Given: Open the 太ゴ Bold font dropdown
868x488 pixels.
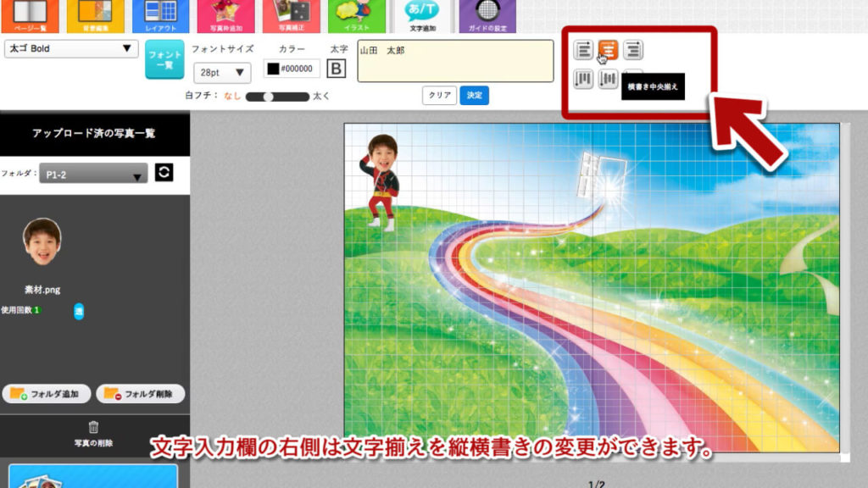Looking at the screenshot, I should point(71,48).
